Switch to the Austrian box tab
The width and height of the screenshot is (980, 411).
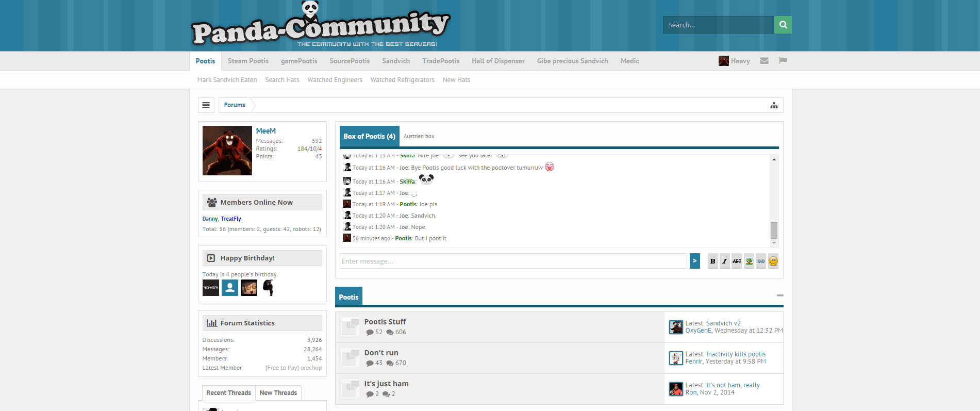click(x=419, y=137)
